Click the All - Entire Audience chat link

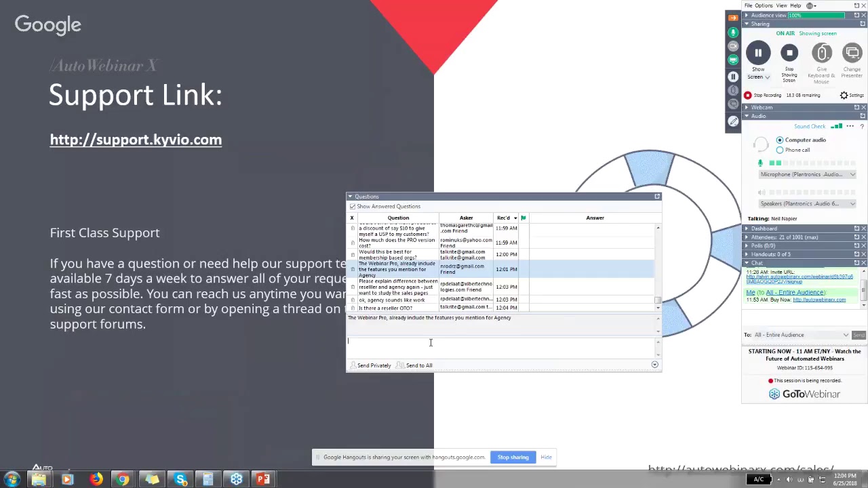coord(795,292)
